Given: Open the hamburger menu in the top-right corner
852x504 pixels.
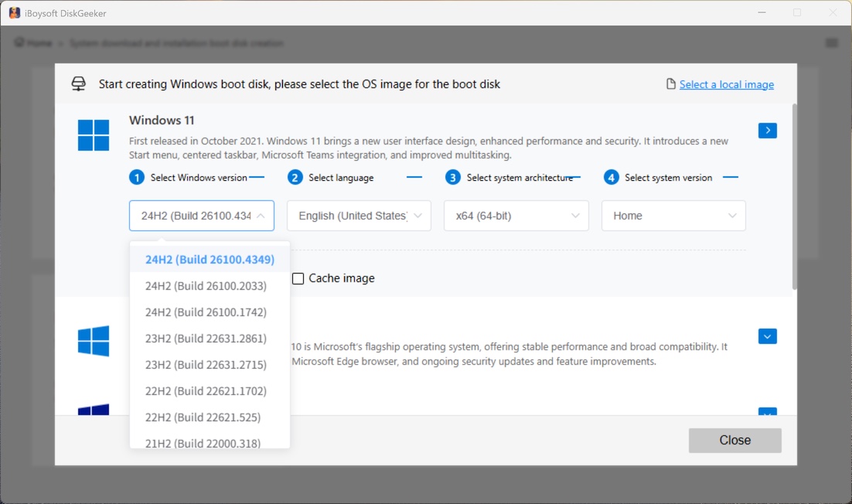Looking at the screenshot, I should pyautogui.click(x=832, y=43).
